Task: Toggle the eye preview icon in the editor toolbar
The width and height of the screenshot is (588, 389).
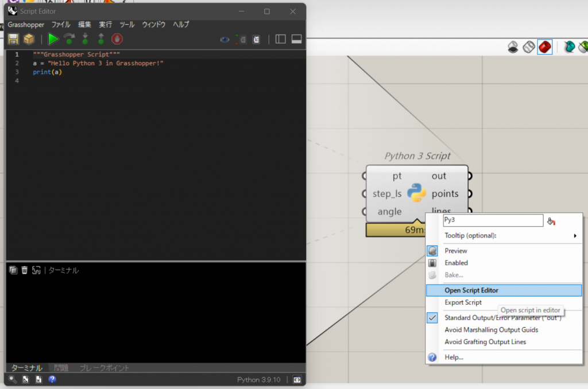Action: tap(225, 39)
